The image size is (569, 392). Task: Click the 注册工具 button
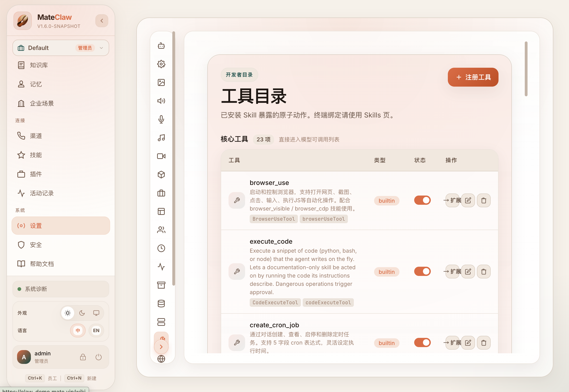click(x=473, y=77)
